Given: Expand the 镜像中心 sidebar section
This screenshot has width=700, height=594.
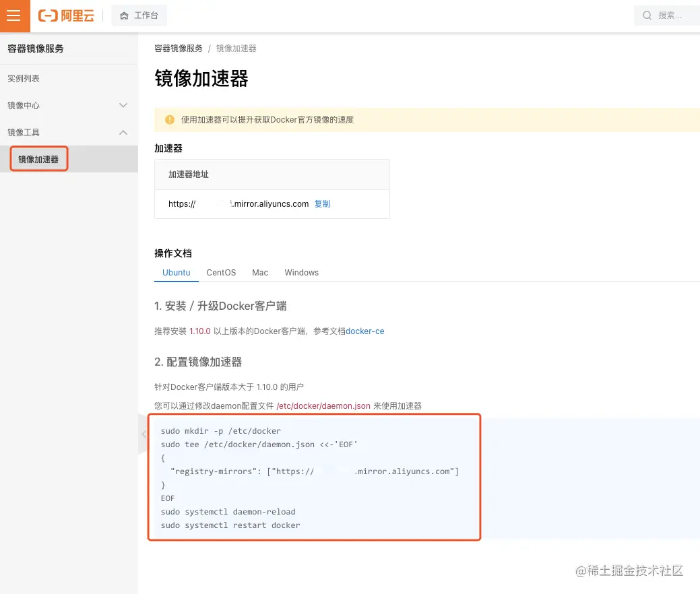Looking at the screenshot, I should pos(69,105).
